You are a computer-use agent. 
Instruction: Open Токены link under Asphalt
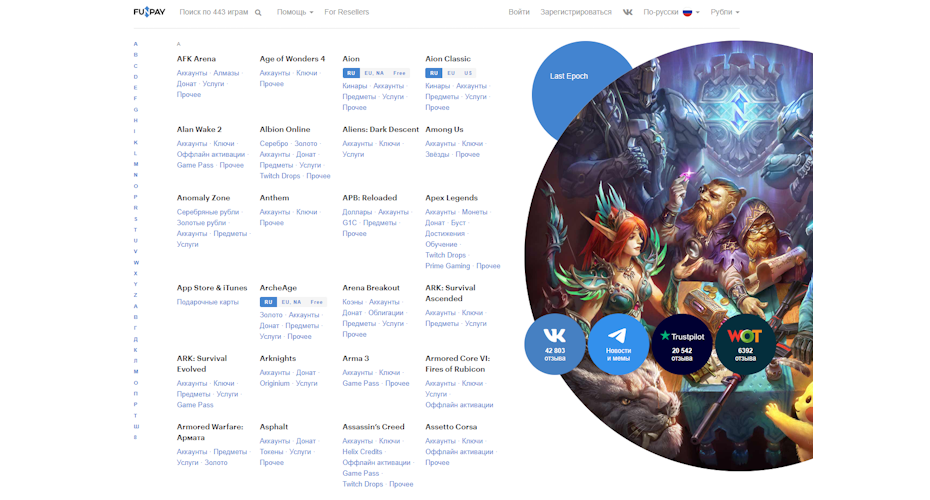click(271, 451)
